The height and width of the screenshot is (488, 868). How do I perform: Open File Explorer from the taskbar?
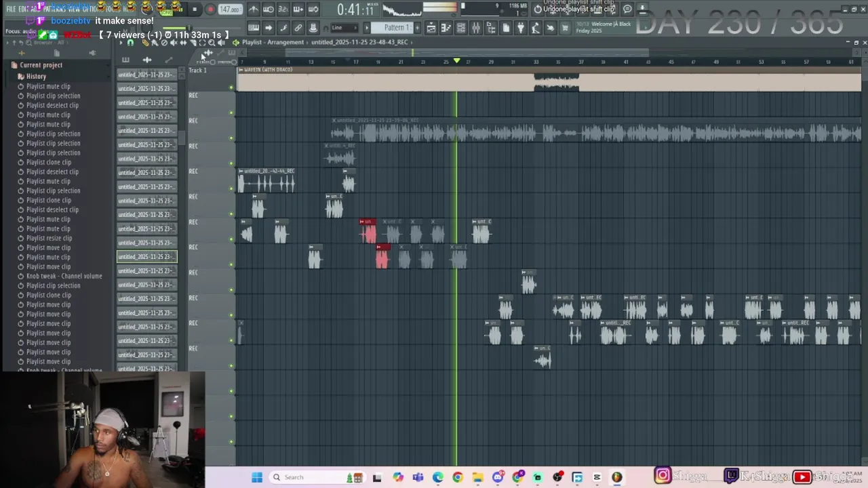(x=477, y=477)
